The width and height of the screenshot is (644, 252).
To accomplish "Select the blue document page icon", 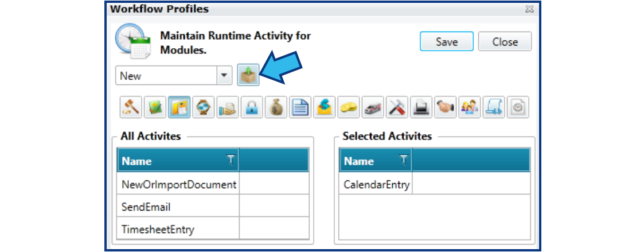I will click(300, 107).
